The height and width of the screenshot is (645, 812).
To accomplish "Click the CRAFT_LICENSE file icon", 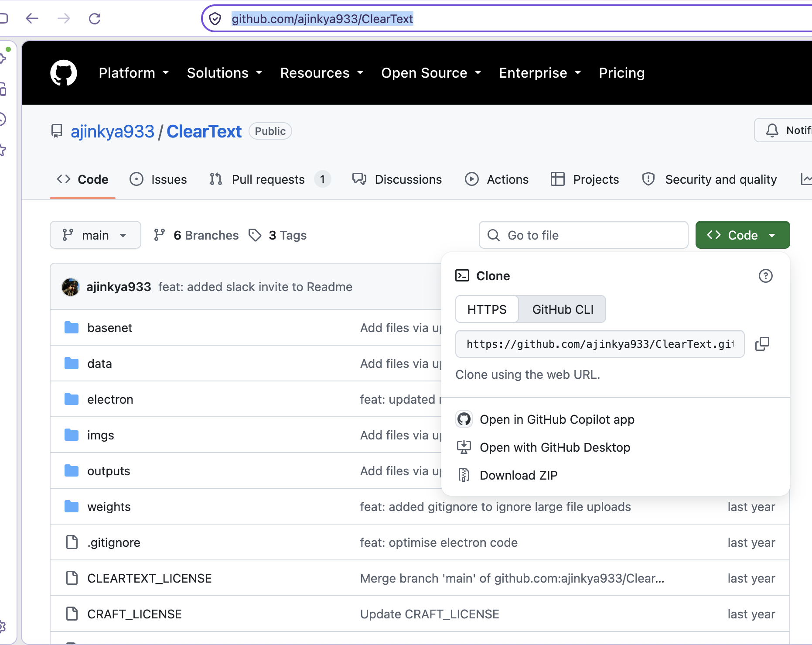I will pos(72,614).
